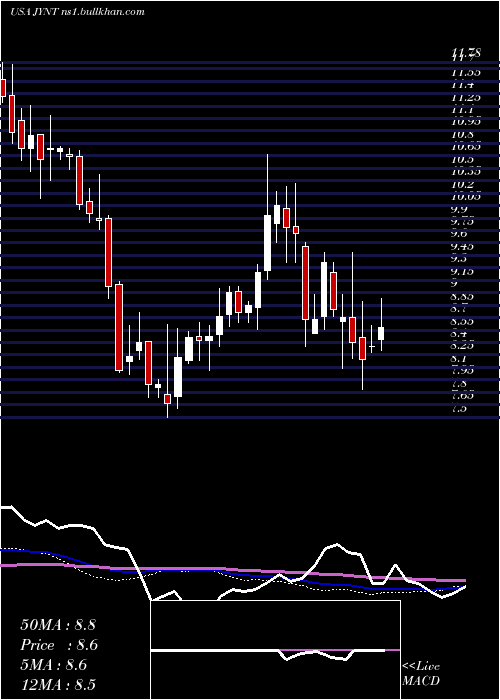500x700 pixels.
Task: Click the 10.65 price axis label
Action: [x=465, y=147]
